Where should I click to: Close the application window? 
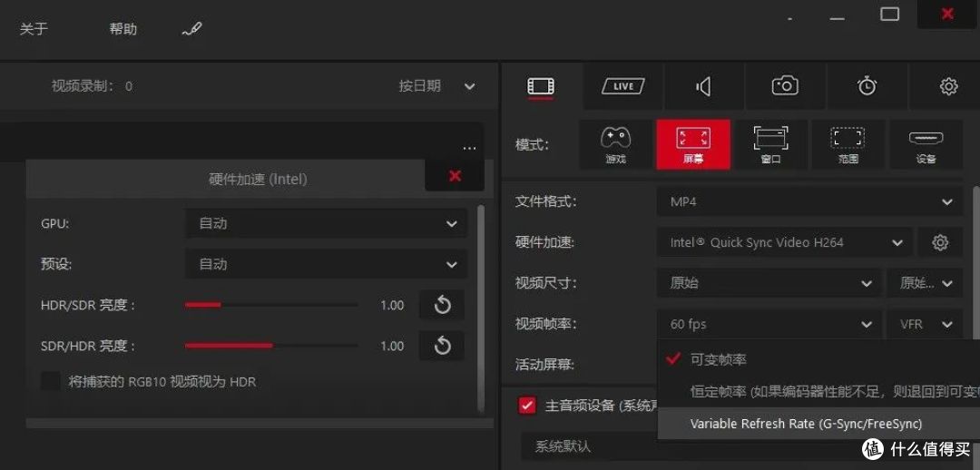pyautogui.click(x=947, y=14)
